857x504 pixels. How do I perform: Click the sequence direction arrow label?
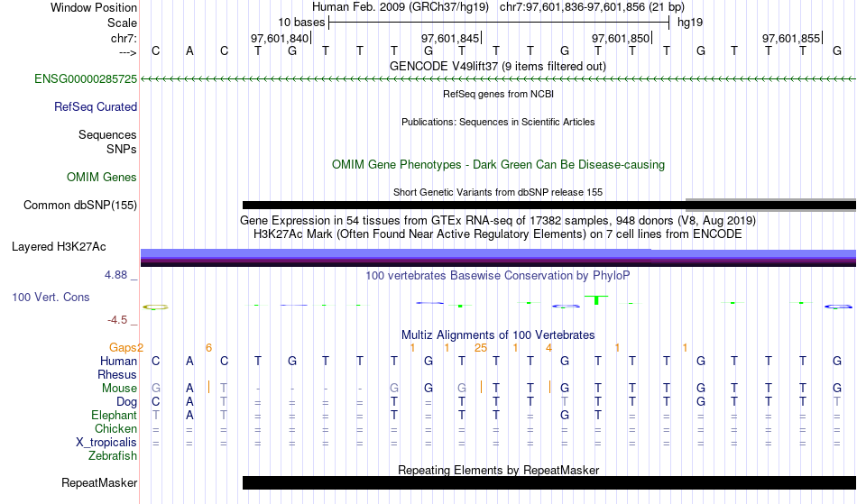click(128, 52)
